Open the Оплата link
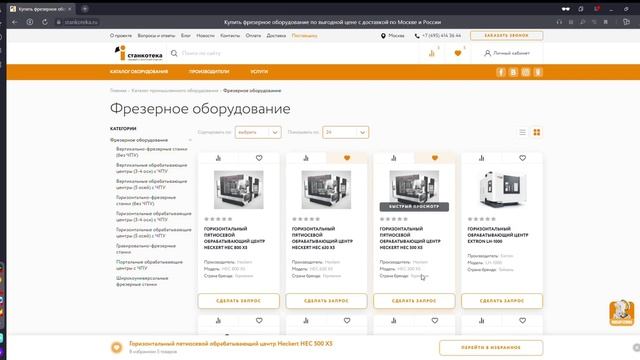 point(253,36)
